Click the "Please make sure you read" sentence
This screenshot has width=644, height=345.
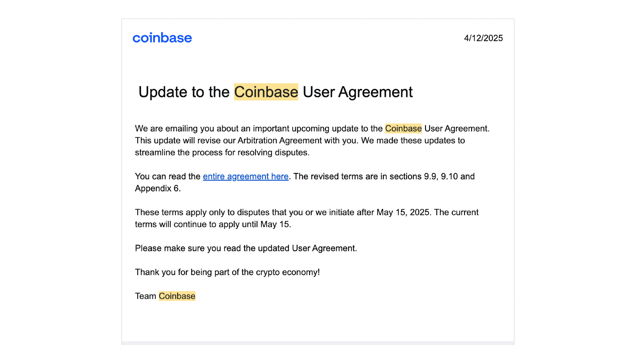pos(246,248)
